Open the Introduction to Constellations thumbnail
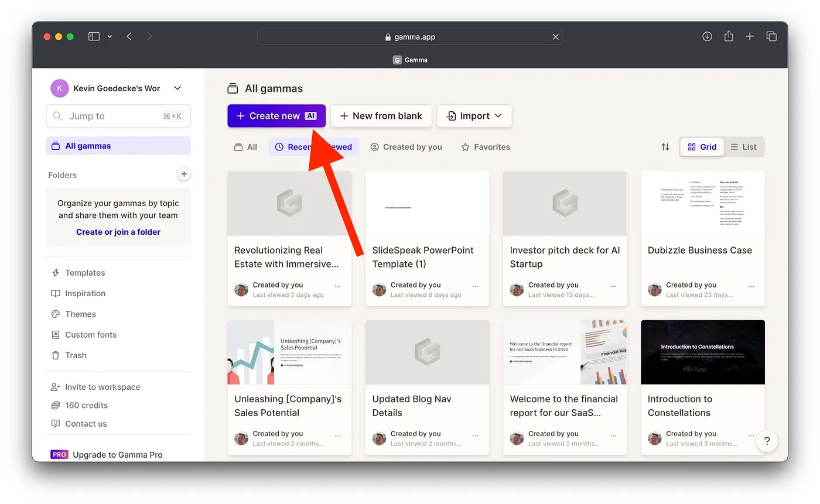This screenshot has height=504, width=820. (x=703, y=352)
